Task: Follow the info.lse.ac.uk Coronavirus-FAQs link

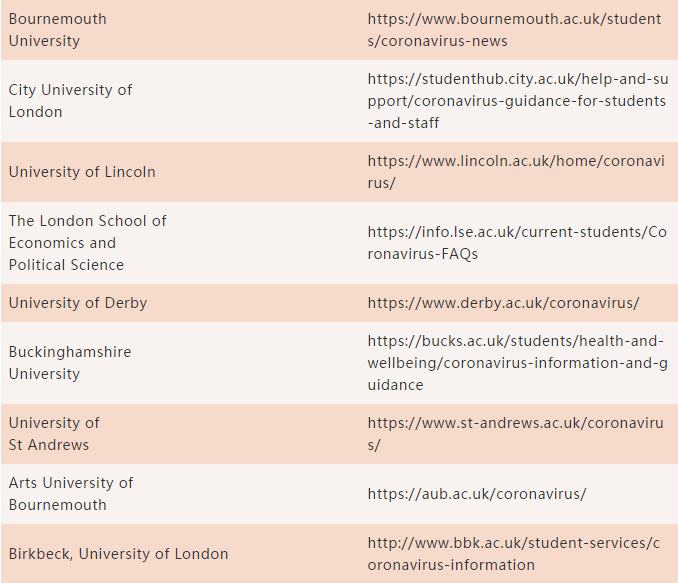Action: coord(516,243)
